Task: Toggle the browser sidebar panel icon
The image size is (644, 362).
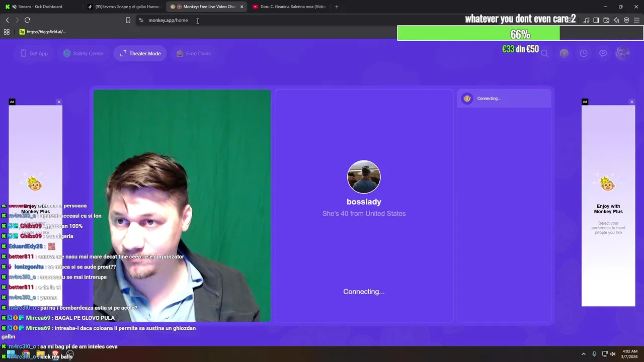Action: click(596, 20)
